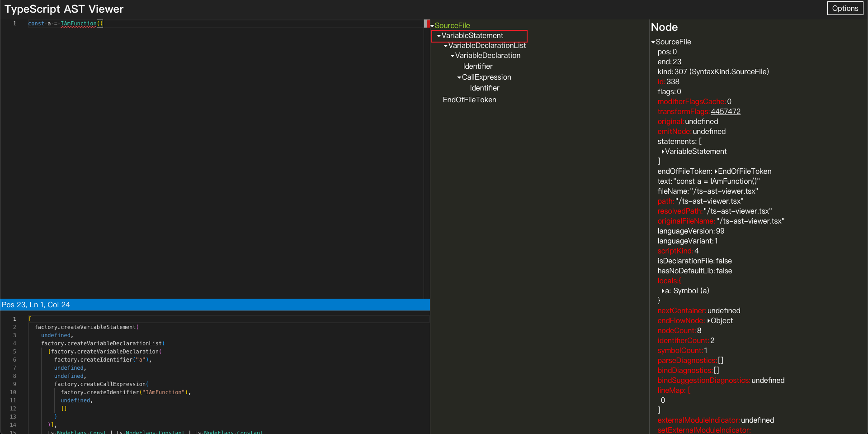
Task: Collapse SourceFile in the Node panel
Action: click(653, 42)
